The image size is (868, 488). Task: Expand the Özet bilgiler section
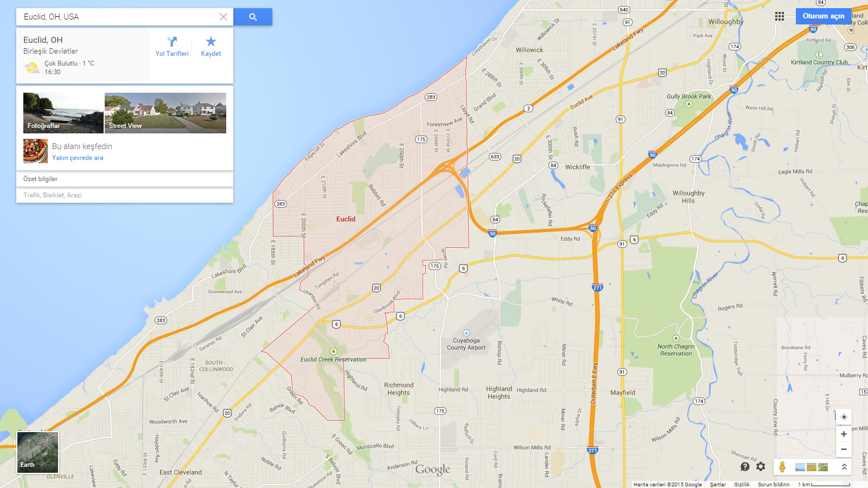tap(125, 179)
